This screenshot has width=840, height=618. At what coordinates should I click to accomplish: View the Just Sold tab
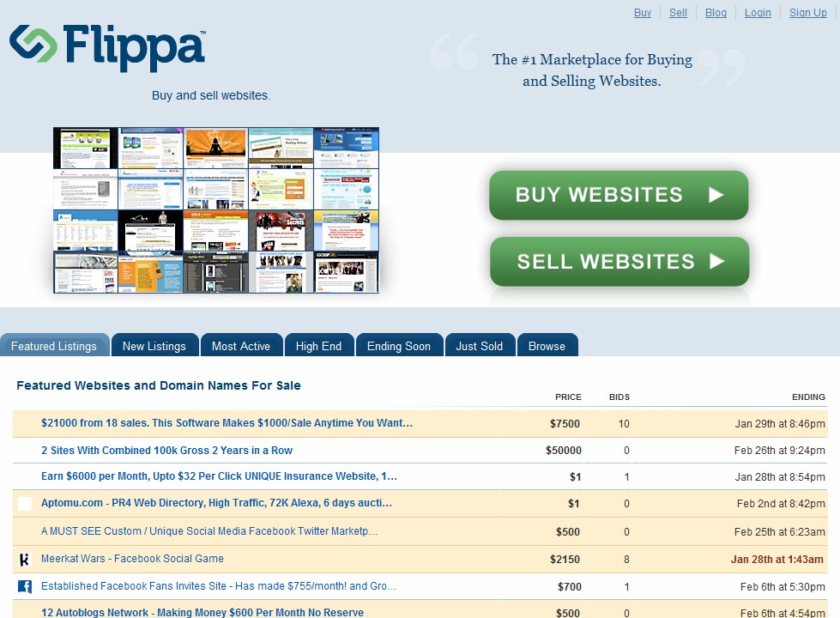[480, 346]
